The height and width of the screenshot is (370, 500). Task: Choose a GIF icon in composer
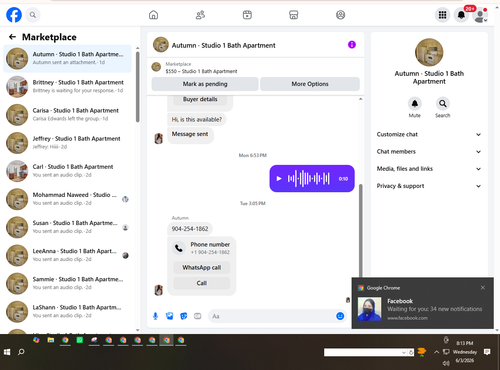click(x=198, y=316)
